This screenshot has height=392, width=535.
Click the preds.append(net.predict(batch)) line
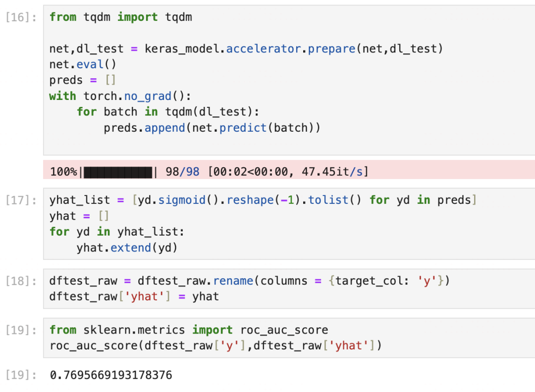point(212,128)
